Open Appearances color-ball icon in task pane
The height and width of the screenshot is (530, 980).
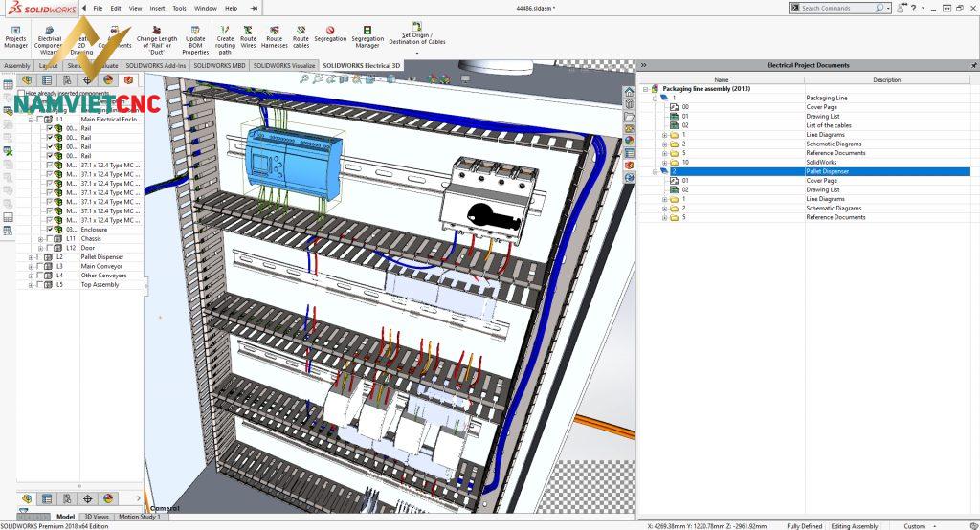tap(629, 141)
